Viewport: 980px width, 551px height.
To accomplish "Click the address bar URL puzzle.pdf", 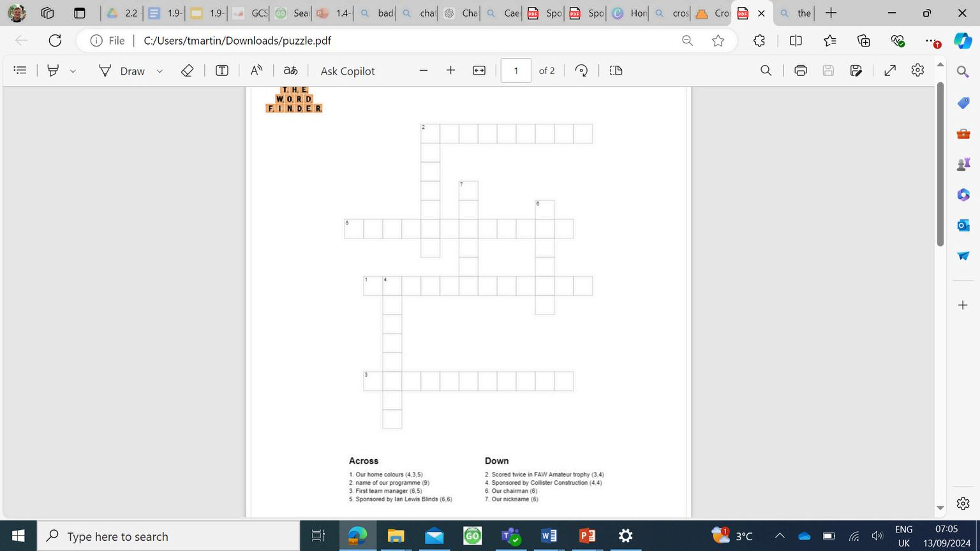I will tap(237, 40).
